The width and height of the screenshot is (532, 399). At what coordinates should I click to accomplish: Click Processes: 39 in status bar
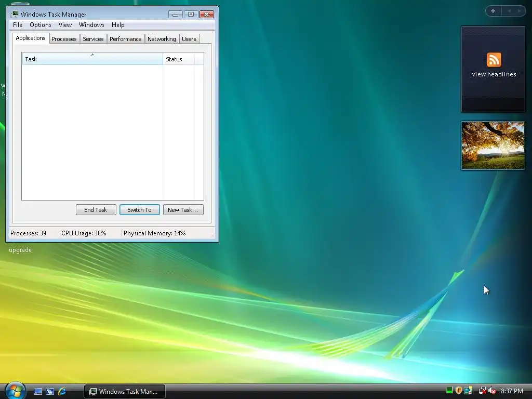click(x=28, y=233)
